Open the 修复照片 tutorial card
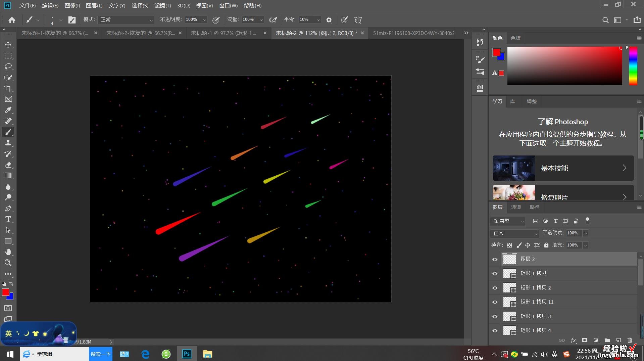This screenshot has height=361, width=644. point(563,193)
